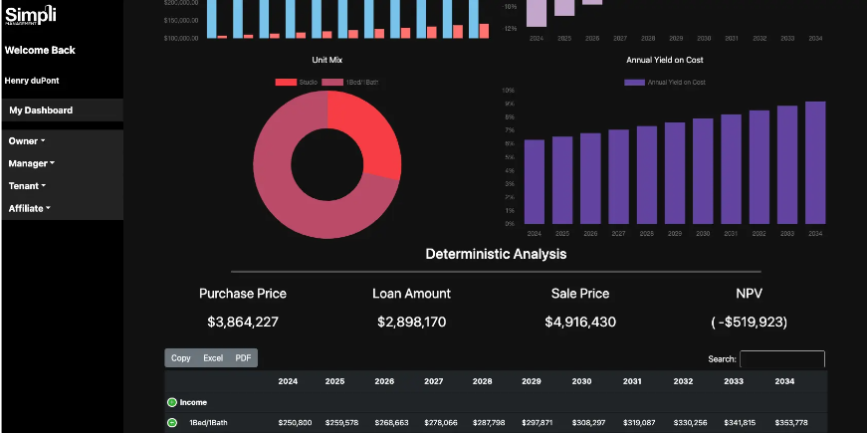Image resolution: width=868 pixels, height=433 pixels.
Task: Select the 2024 Annual Yield bar
Action: (535, 181)
